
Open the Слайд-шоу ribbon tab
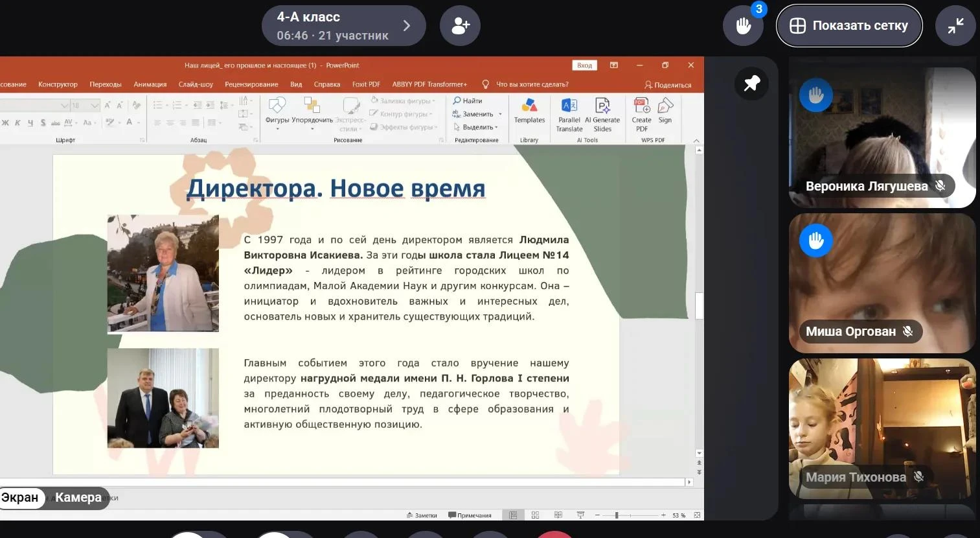(196, 84)
